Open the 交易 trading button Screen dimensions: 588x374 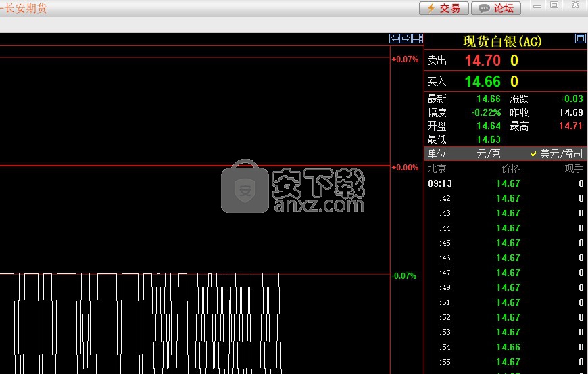[443, 8]
